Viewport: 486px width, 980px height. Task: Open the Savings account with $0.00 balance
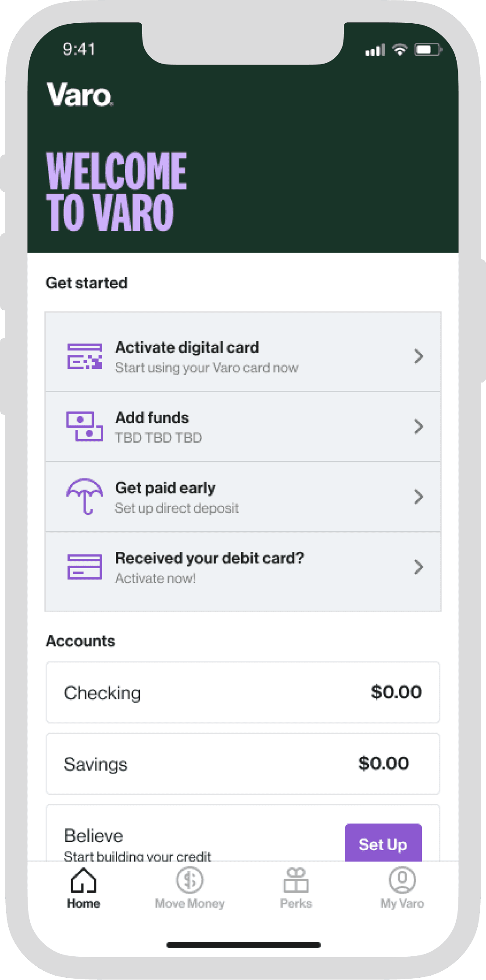[x=243, y=763]
